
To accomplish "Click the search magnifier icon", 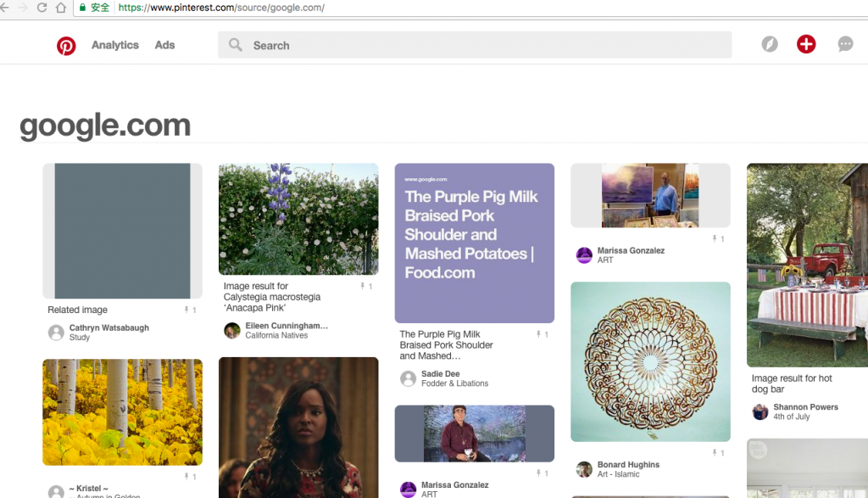I will tap(236, 45).
